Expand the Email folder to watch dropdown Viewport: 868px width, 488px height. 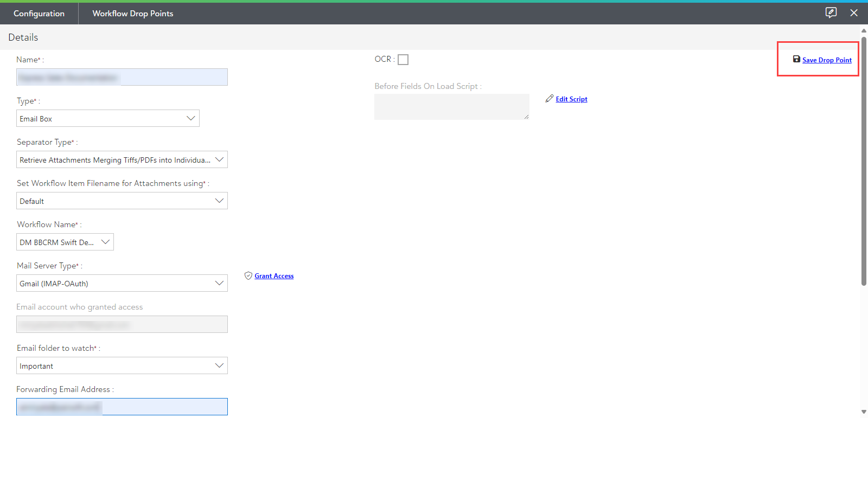(x=122, y=365)
